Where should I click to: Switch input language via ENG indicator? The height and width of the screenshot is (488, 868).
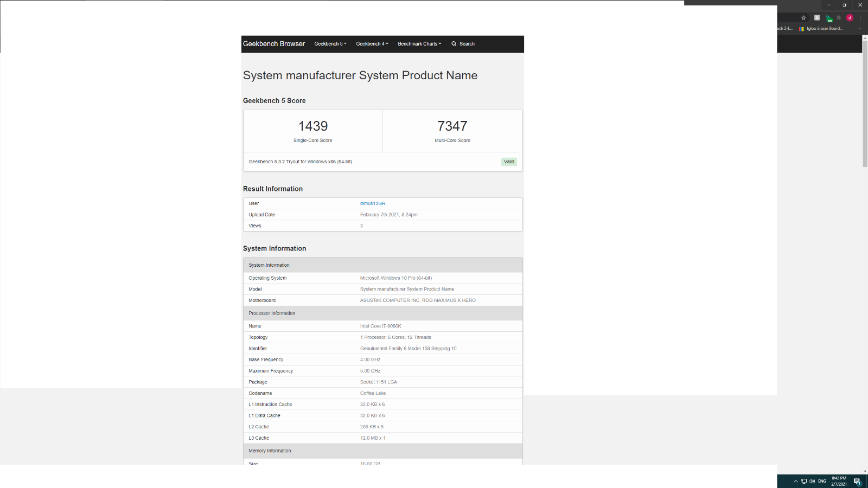[822, 481]
